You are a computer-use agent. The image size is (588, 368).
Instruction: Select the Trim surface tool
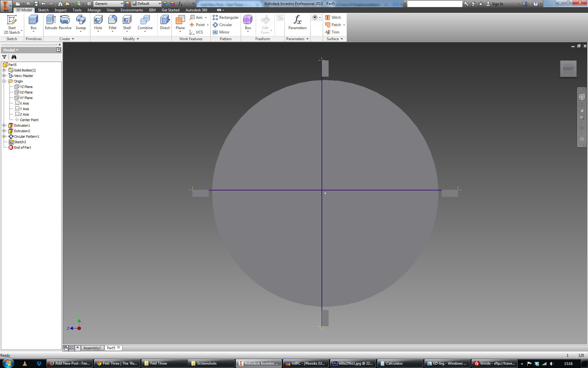click(x=332, y=32)
